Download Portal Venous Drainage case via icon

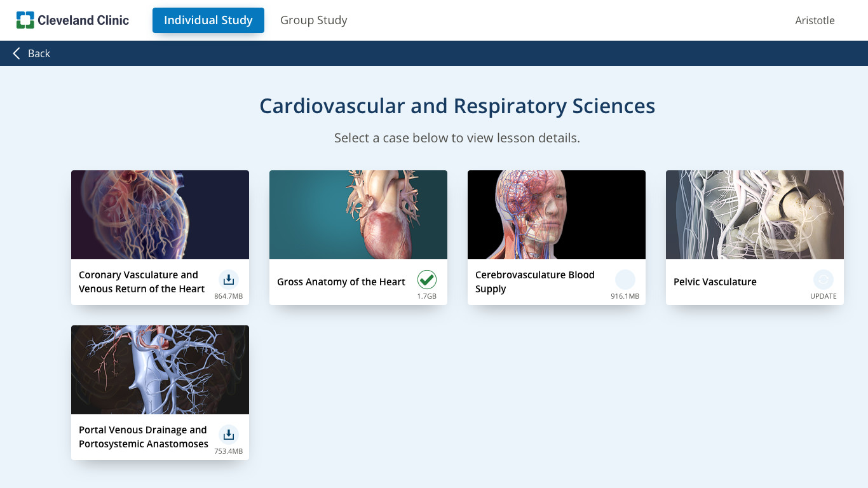pyautogui.click(x=229, y=435)
